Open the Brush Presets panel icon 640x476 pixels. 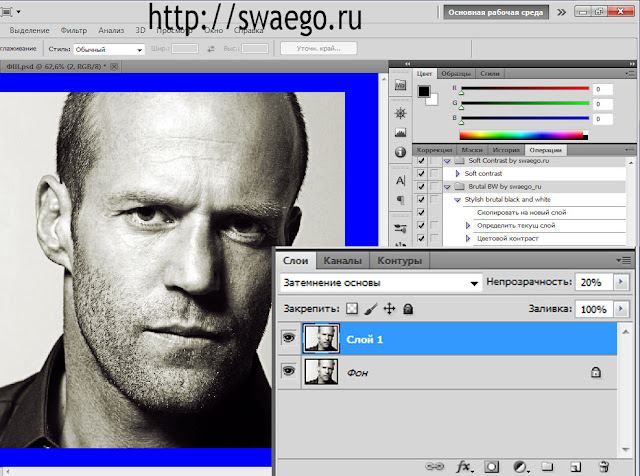[400, 229]
